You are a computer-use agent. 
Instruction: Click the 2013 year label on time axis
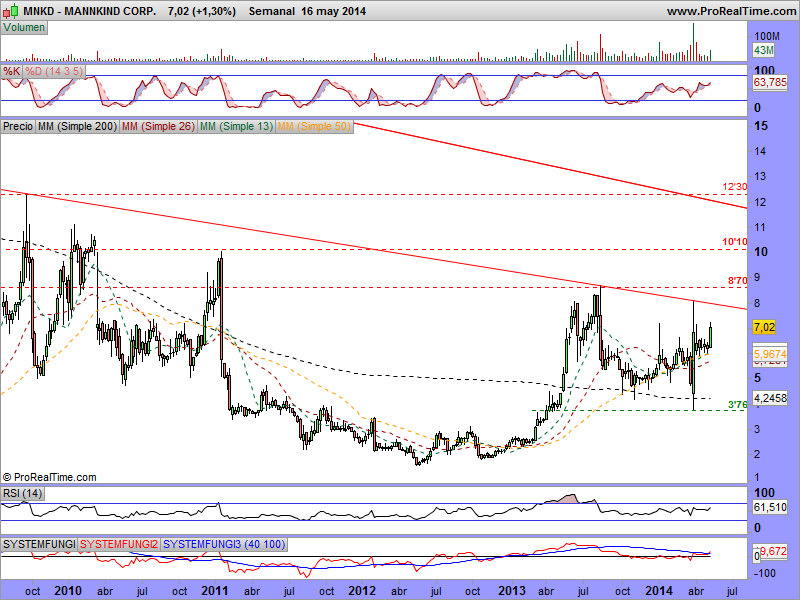click(x=512, y=591)
